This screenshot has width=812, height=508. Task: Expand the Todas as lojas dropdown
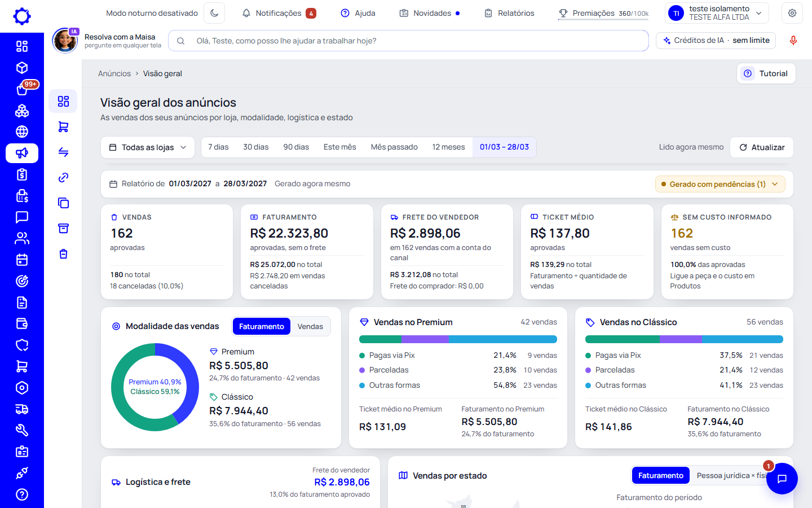tap(148, 147)
